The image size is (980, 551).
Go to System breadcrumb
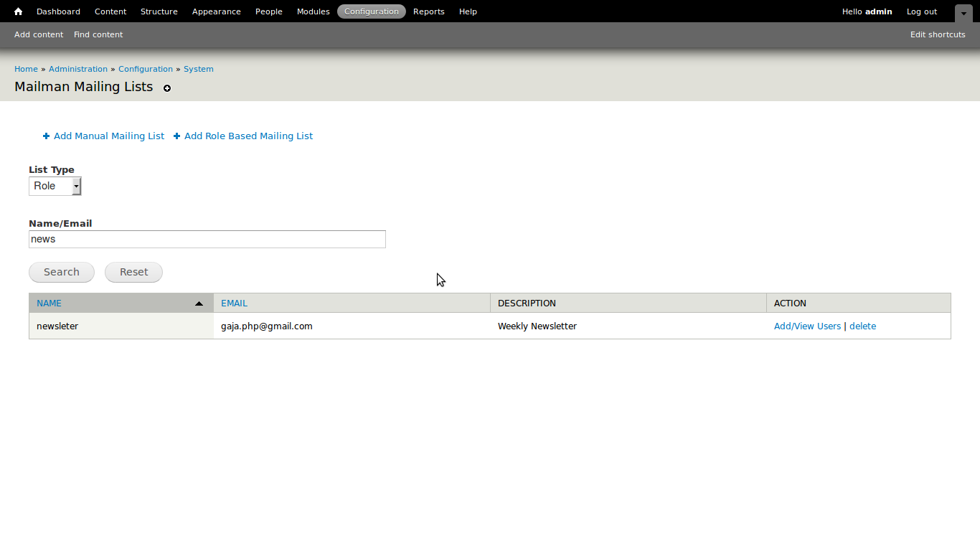199,69
